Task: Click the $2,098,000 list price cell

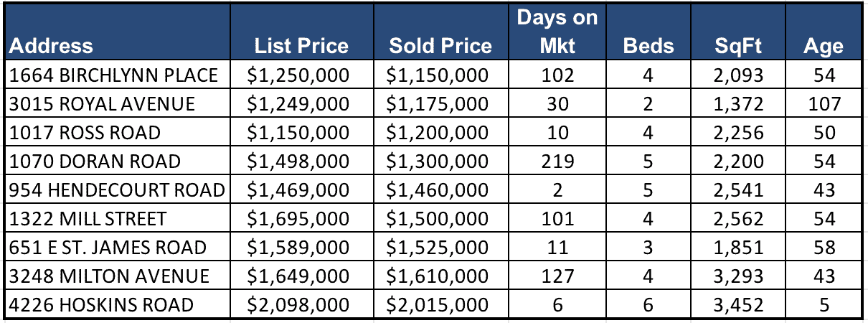Action: click(298, 305)
